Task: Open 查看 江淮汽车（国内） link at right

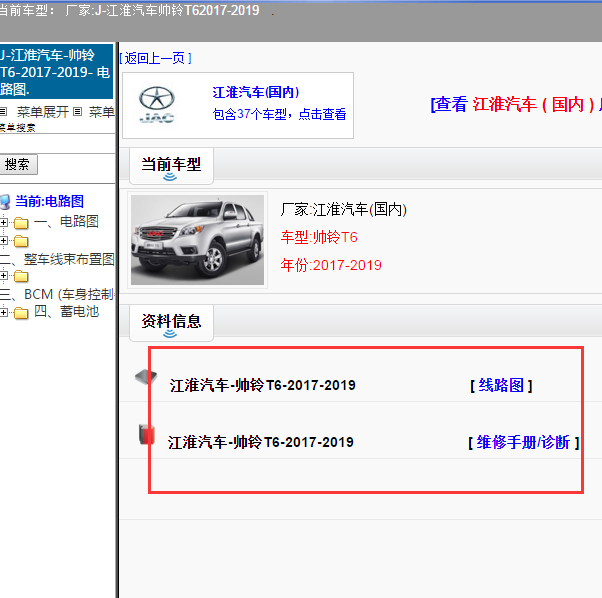Action: click(x=516, y=104)
